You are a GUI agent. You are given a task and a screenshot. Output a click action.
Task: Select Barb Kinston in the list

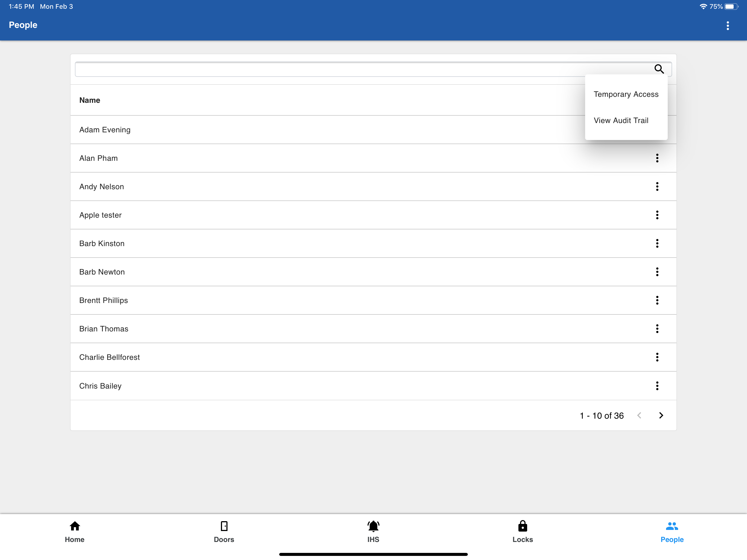pyautogui.click(x=373, y=243)
